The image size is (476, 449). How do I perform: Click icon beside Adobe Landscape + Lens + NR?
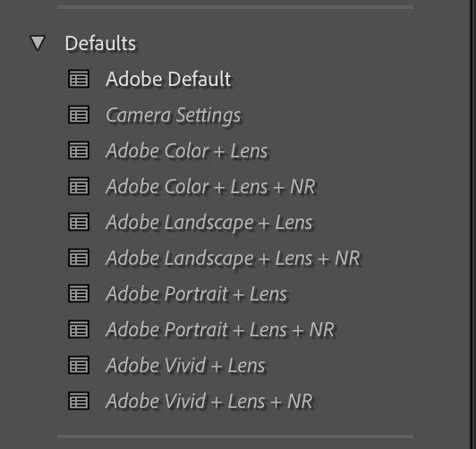pos(79,258)
